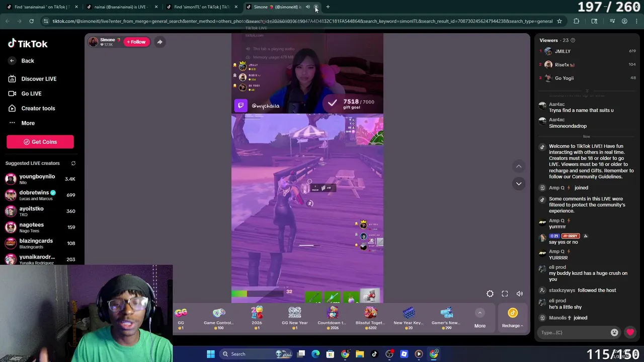Mute the live stream volume
The image size is (644, 362).
pyautogui.click(x=520, y=294)
